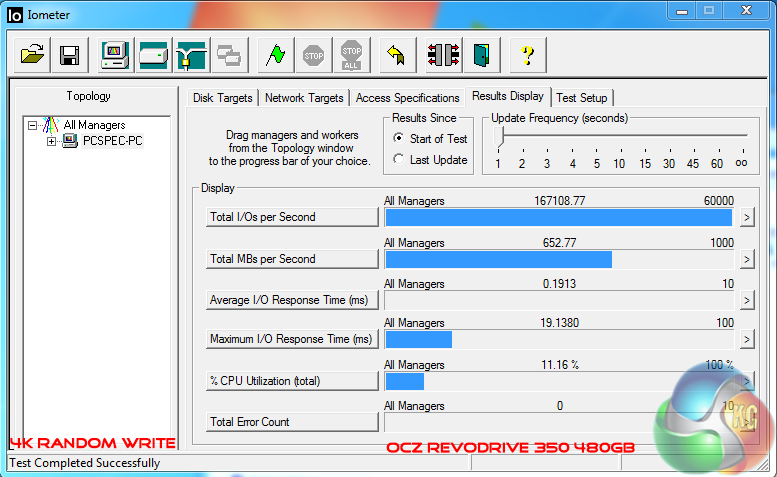Set update frequency to 10 on slider

[x=619, y=163]
